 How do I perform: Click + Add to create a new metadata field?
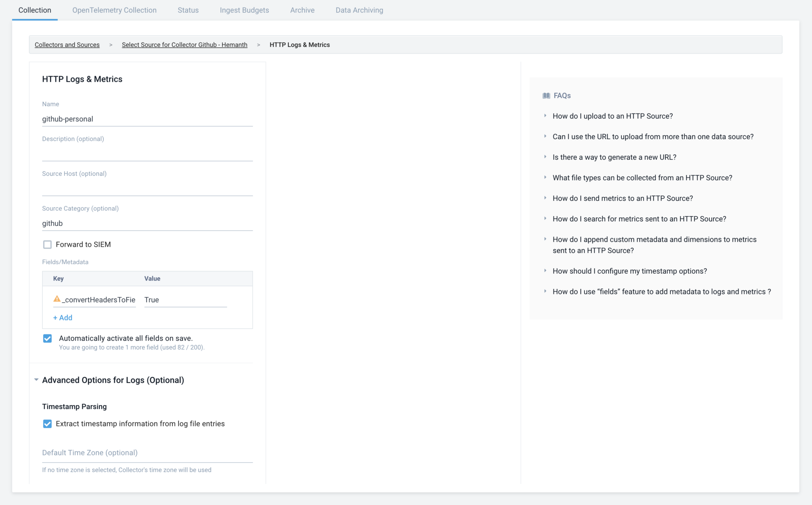[63, 317]
